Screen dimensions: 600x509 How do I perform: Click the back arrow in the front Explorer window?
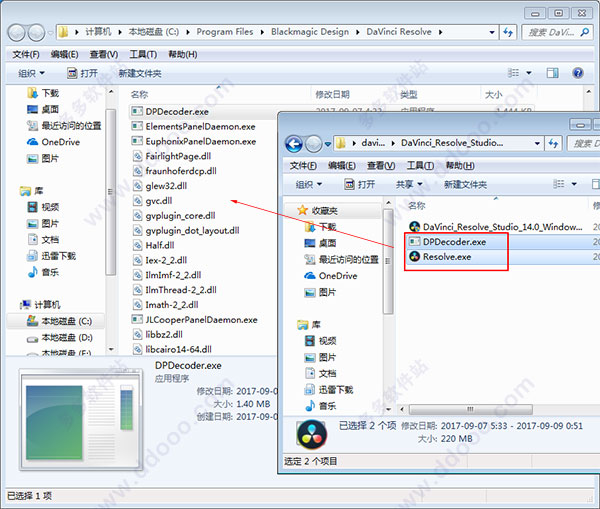click(294, 144)
